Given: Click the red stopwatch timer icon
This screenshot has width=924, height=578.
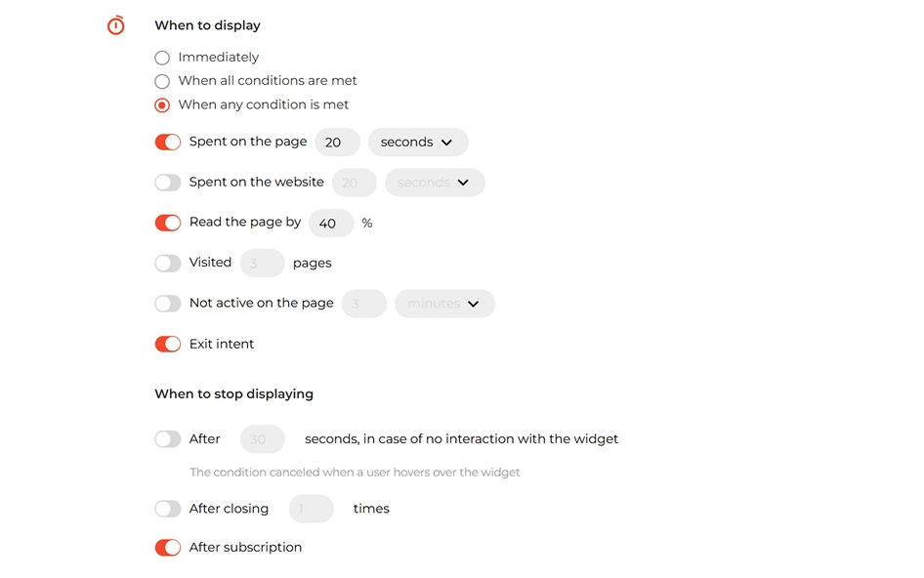Looking at the screenshot, I should [116, 25].
